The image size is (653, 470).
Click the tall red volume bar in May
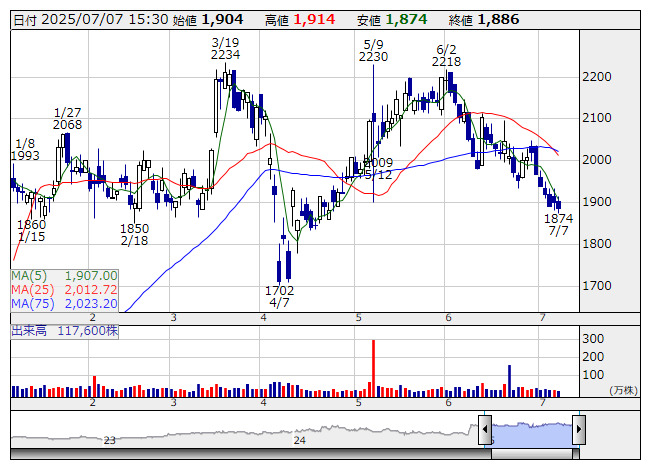373,368
